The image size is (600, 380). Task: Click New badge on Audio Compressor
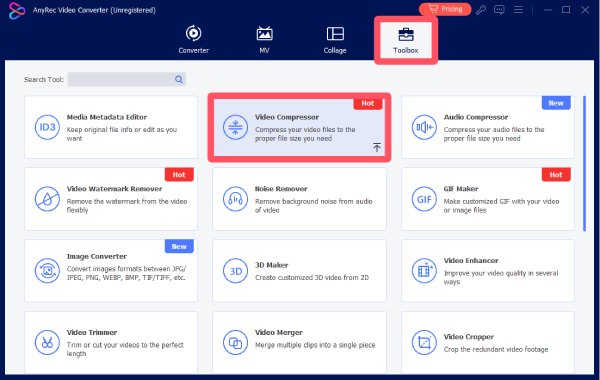556,103
